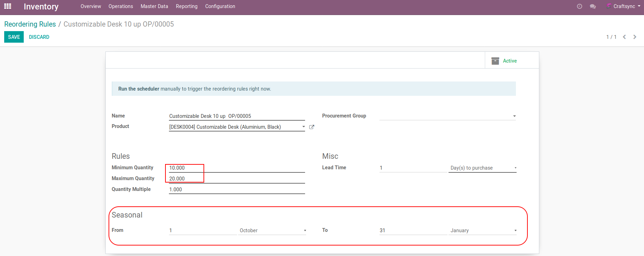Click the archive box icon
The image size is (644, 256).
click(x=495, y=61)
